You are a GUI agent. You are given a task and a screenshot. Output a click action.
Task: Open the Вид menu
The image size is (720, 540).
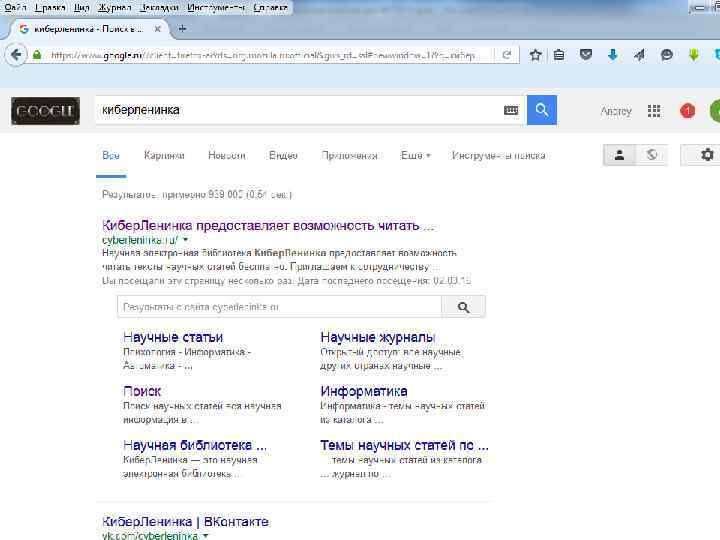click(81, 7)
